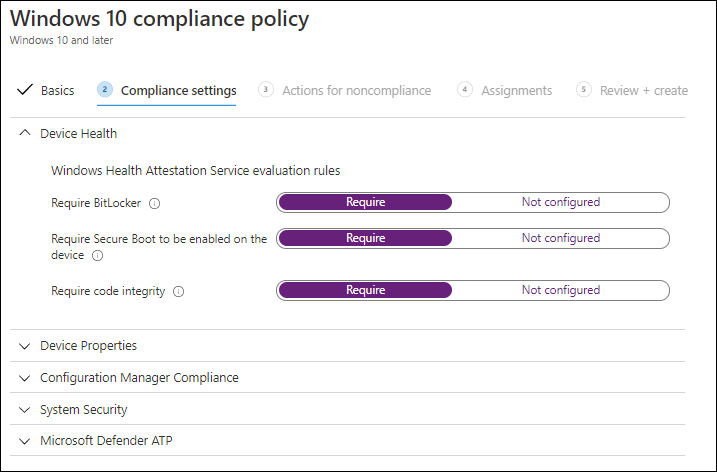Open info tooltip for Require BitLocker
The image size is (717, 472).
(x=155, y=204)
